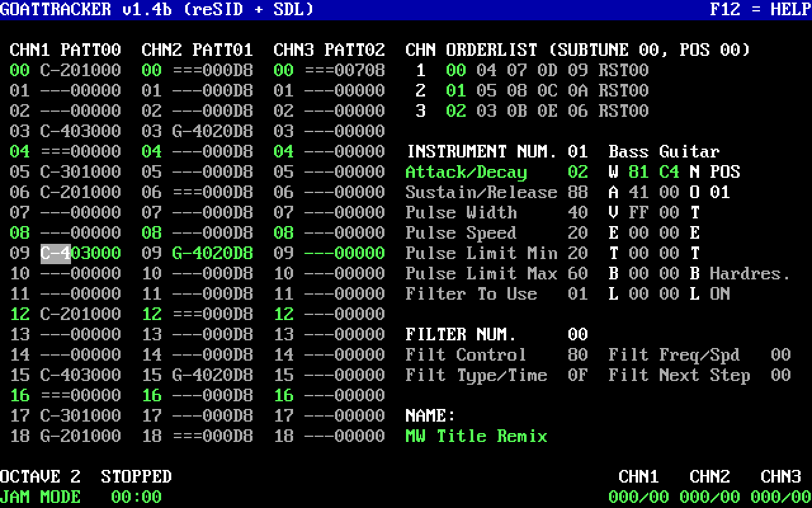Click the CHN2 status label at bottom
Viewport: 812px width, 508px height.
(x=710, y=477)
